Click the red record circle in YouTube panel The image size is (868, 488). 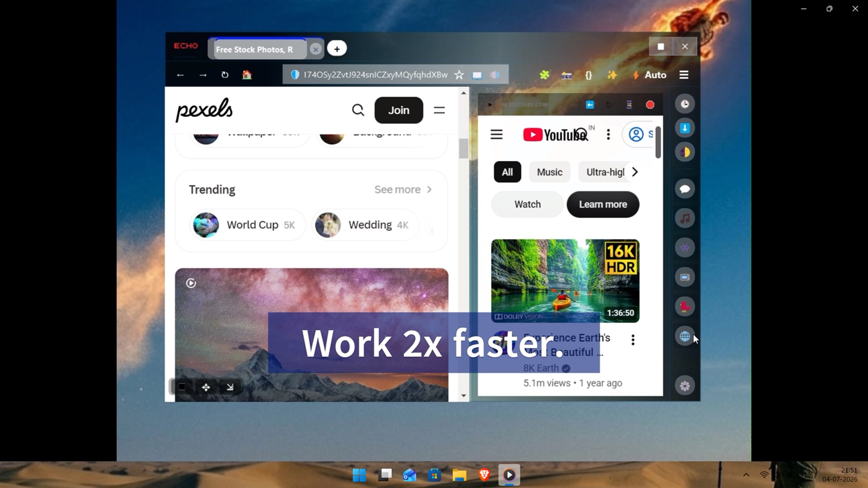coord(650,105)
